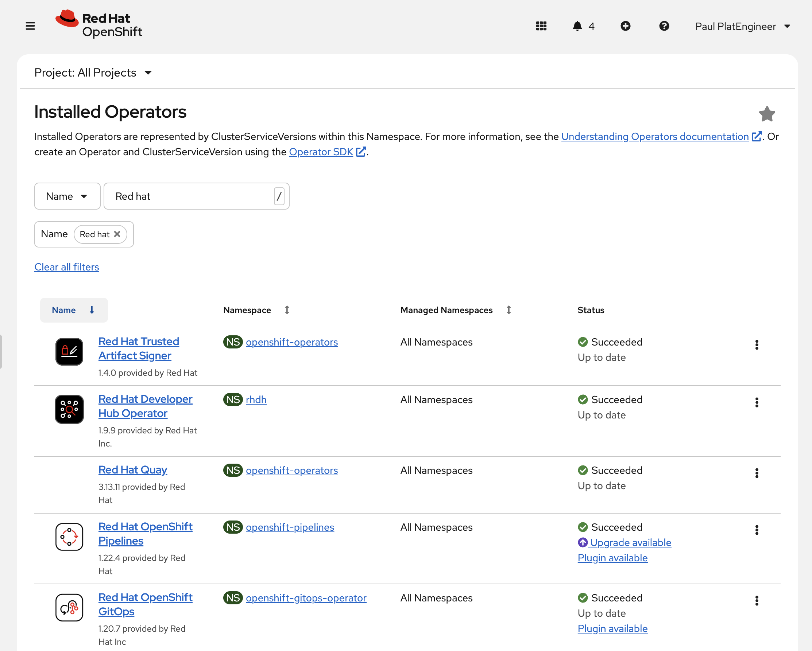Screen dimensions: 812x651
Task: Open the Name filter type dropdown
Action: click(67, 196)
